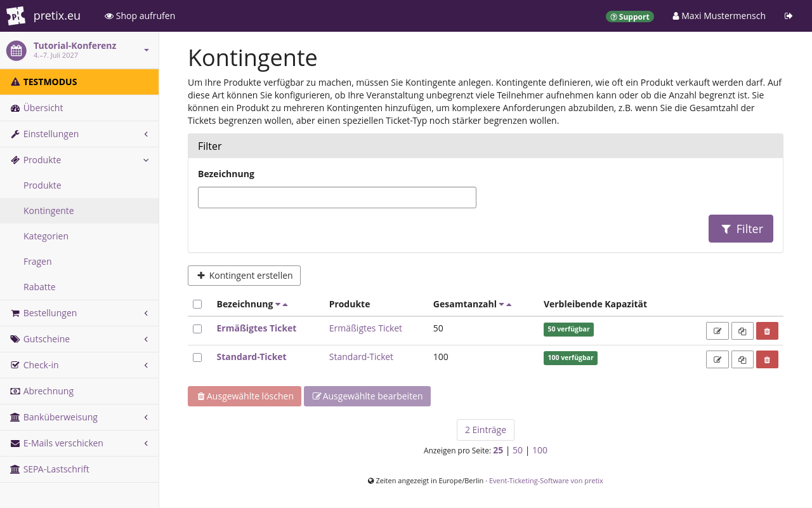Go to Übersicht in sidebar
The image size is (812, 508).
[79, 108]
